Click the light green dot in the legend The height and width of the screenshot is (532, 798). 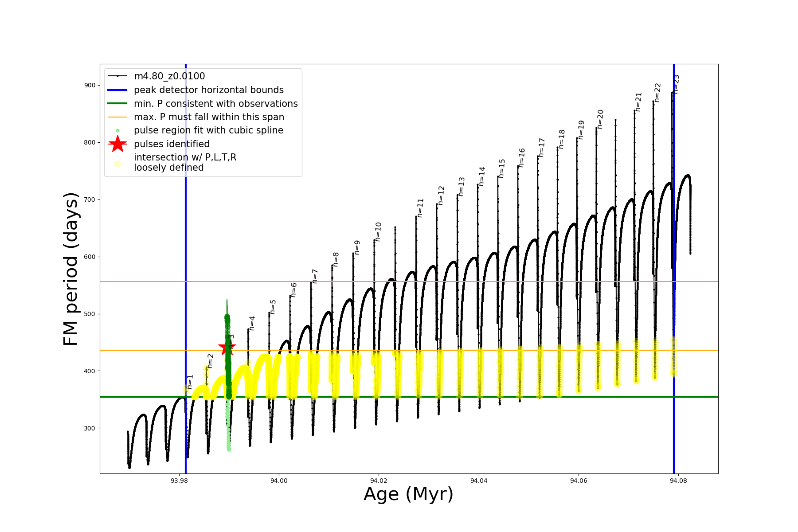(117, 131)
